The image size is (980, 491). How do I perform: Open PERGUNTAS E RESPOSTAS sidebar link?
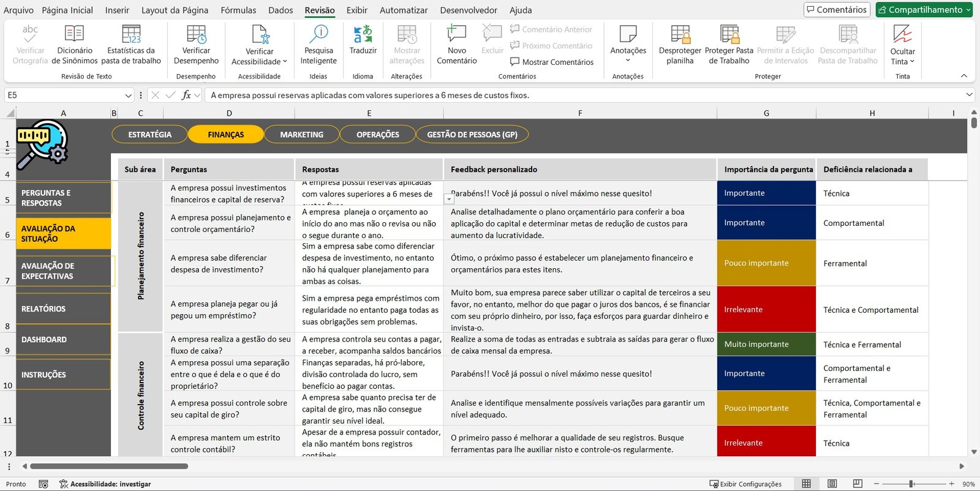point(64,198)
